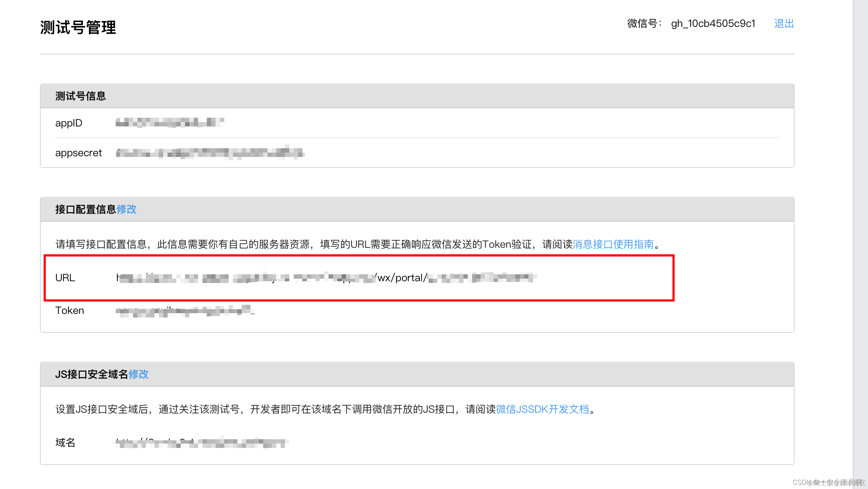Click the blurred 域名 value
This screenshot has width=868, height=489.
[x=202, y=443]
